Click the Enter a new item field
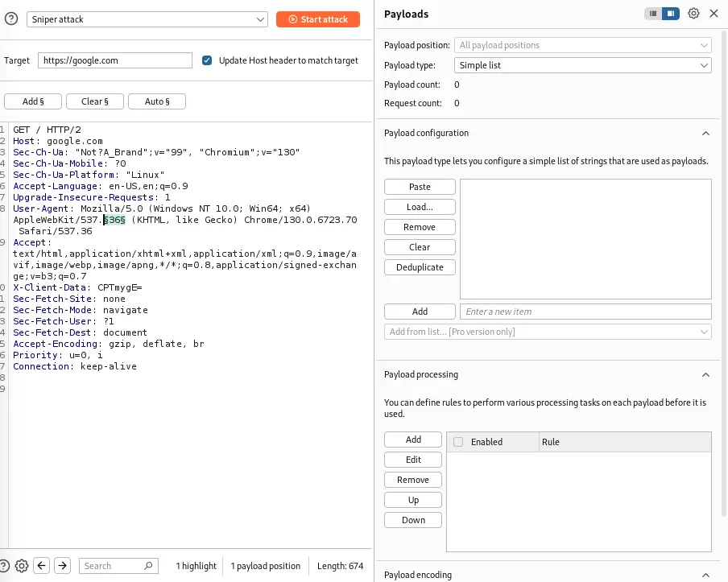This screenshot has width=728, height=582. click(585, 312)
